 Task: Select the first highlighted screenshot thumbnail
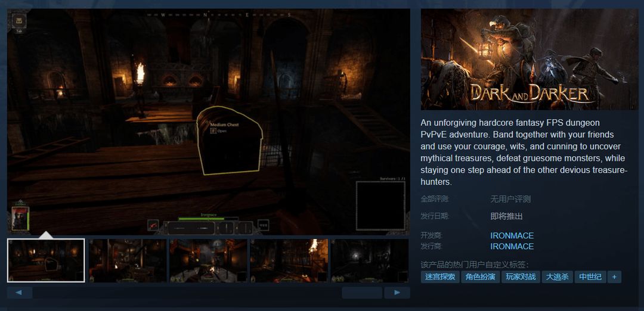46,260
